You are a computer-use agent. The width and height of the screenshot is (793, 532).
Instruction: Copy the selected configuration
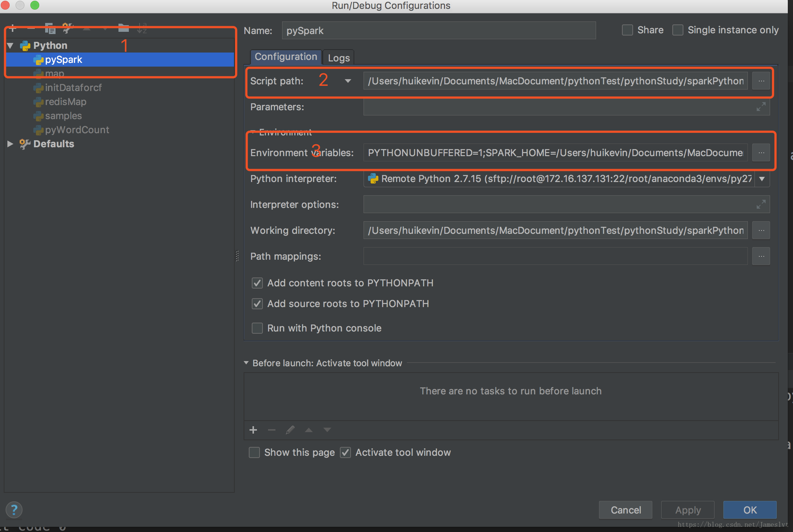click(x=50, y=28)
